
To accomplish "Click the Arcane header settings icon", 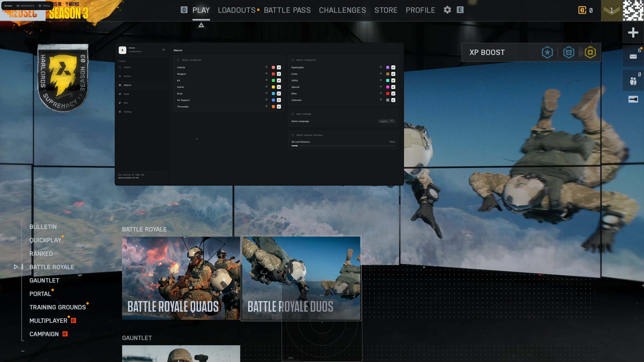I will point(164,50).
